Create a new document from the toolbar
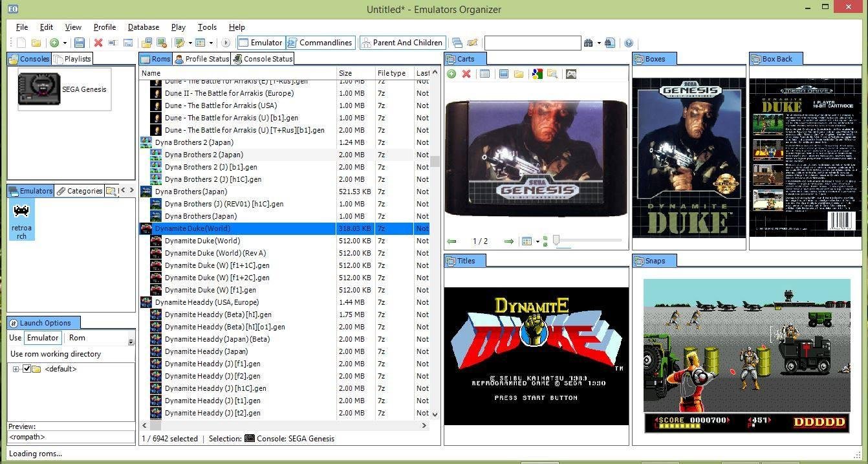Image resolution: width=868 pixels, height=464 pixels. point(21,43)
